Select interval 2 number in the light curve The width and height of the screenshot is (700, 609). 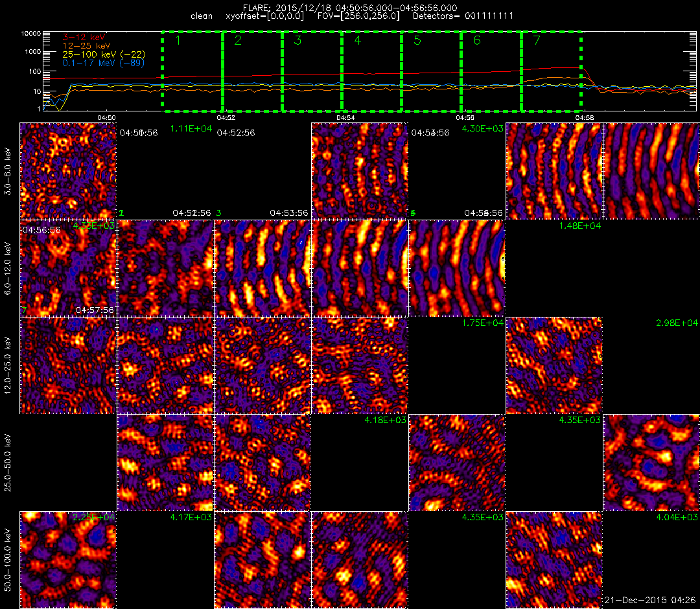tap(238, 41)
